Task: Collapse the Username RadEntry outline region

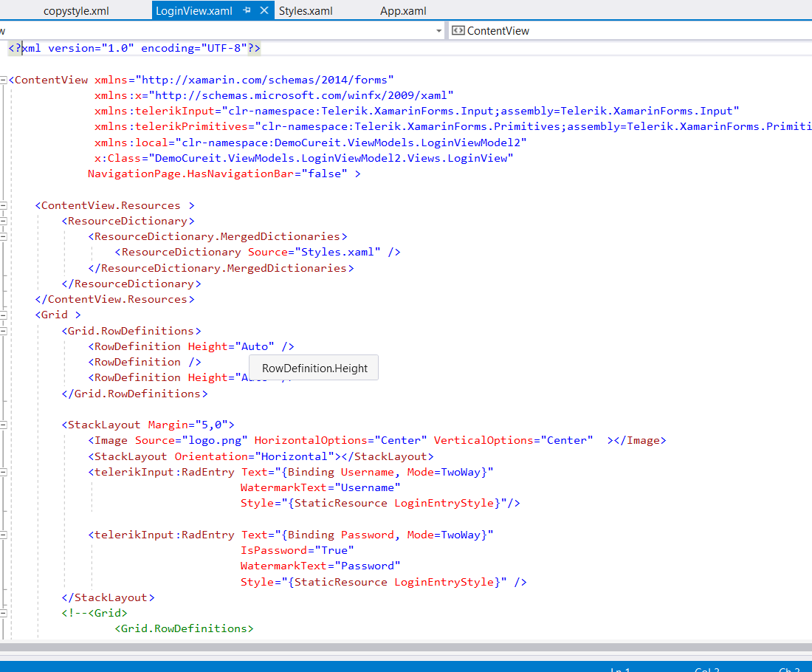Action: [x=3, y=472]
